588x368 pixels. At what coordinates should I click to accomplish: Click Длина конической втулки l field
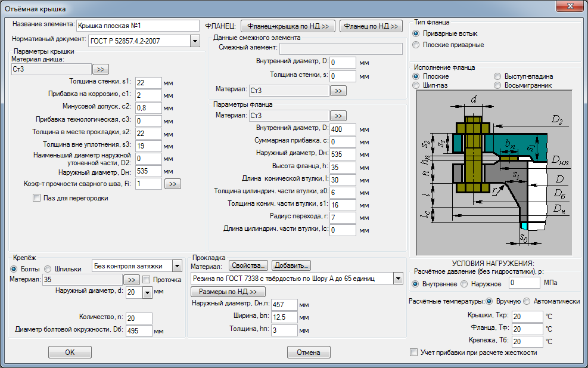click(x=343, y=180)
